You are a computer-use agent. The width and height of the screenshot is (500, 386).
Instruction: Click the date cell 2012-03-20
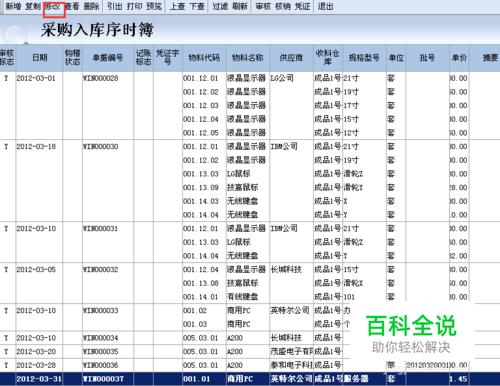(36, 352)
